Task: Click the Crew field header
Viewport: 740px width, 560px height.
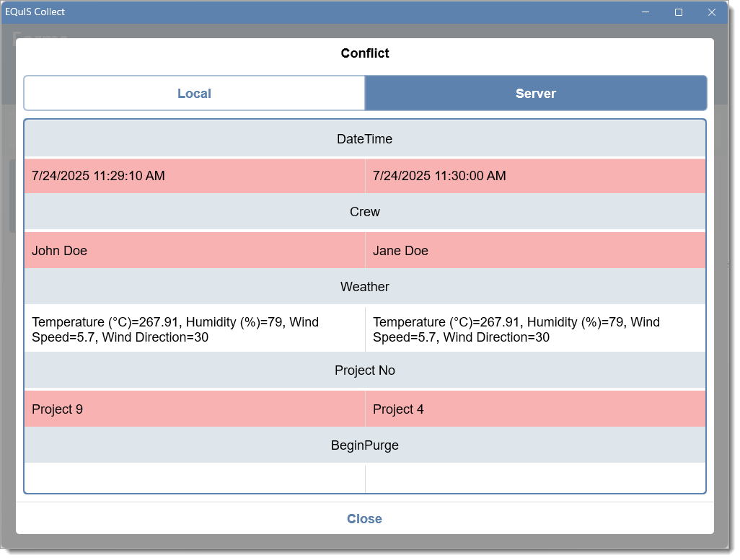Action: (365, 212)
